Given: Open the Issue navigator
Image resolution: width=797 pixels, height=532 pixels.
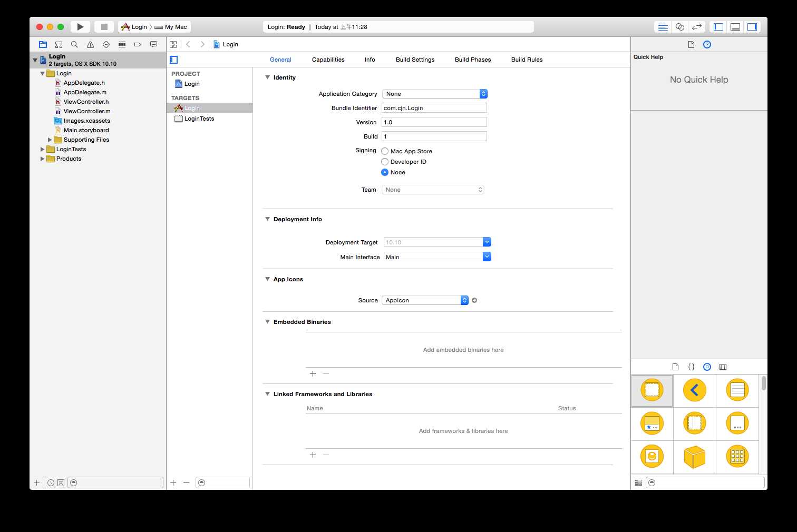Looking at the screenshot, I should click(x=90, y=45).
